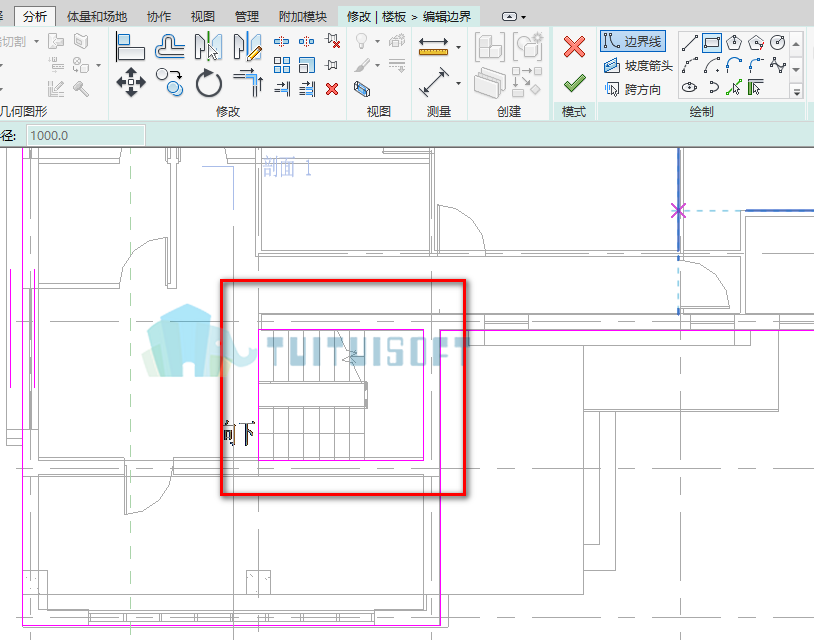
Task: Select the Rectangle draw tool
Action: point(712,43)
